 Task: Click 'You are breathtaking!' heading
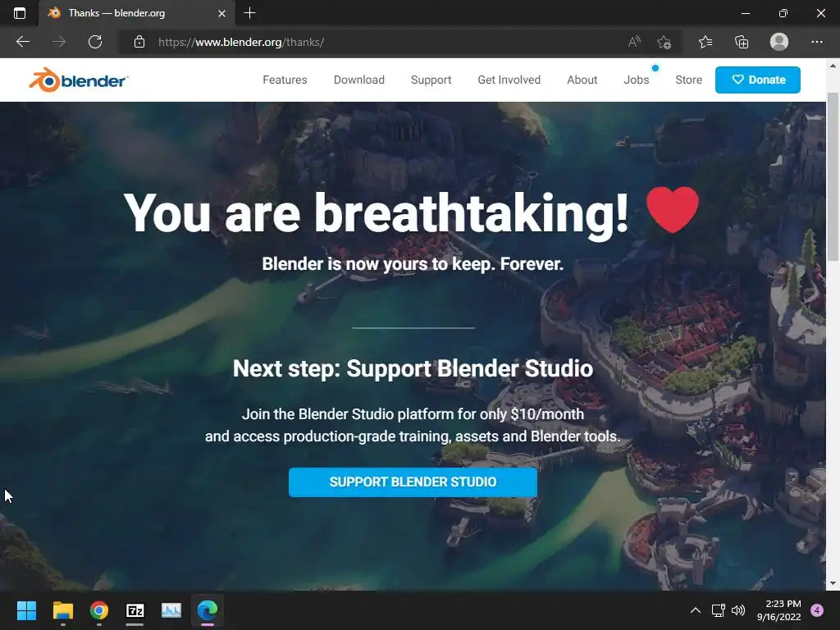[x=376, y=212]
